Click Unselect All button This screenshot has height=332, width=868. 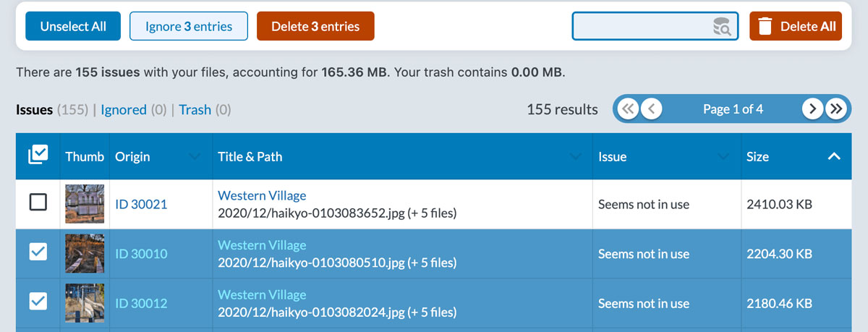coord(73,26)
